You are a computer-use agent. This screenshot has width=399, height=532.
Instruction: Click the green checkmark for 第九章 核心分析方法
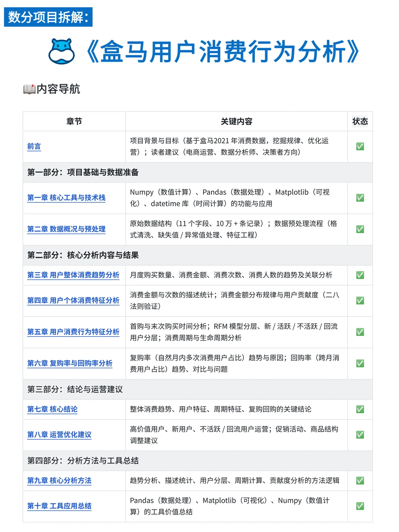(x=360, y=481)
